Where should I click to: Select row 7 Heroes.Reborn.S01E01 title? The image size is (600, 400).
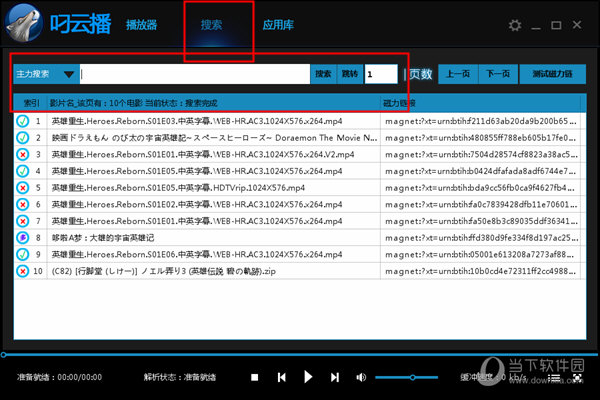point(197,221)
